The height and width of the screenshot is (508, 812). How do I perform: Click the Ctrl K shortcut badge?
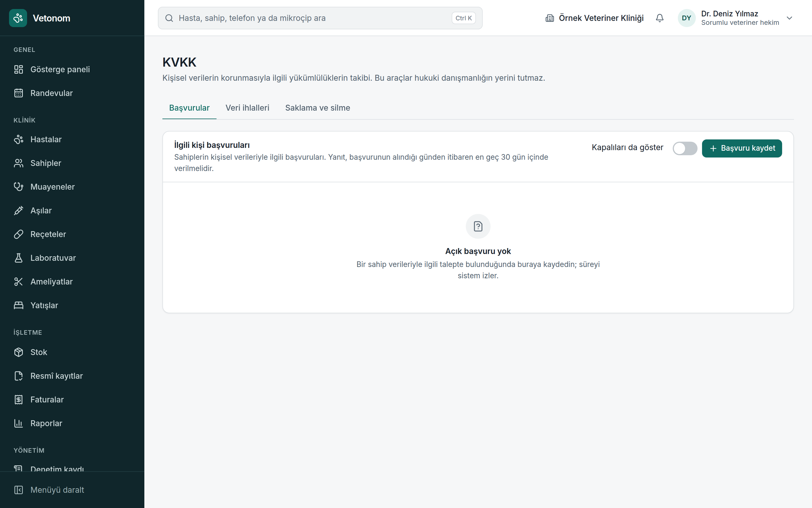click(464, 18)
